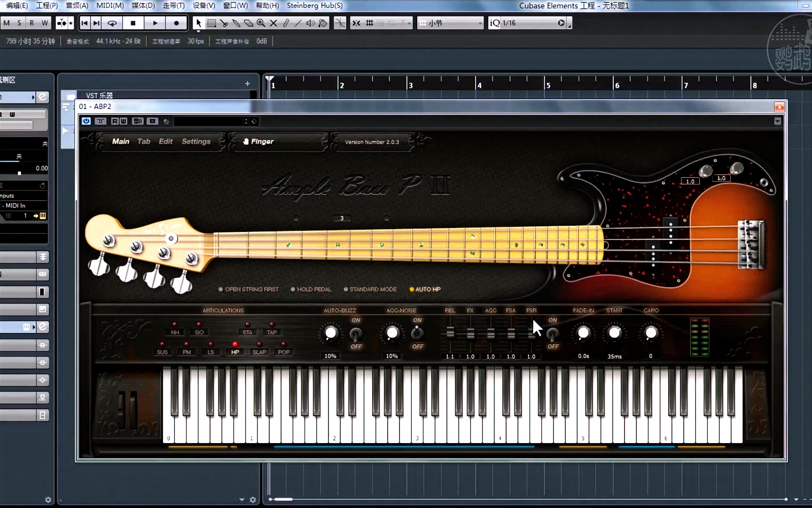Screen dimensions: 812x508
Task: Switch to the Tab page in ABP2
Action: 144,142
